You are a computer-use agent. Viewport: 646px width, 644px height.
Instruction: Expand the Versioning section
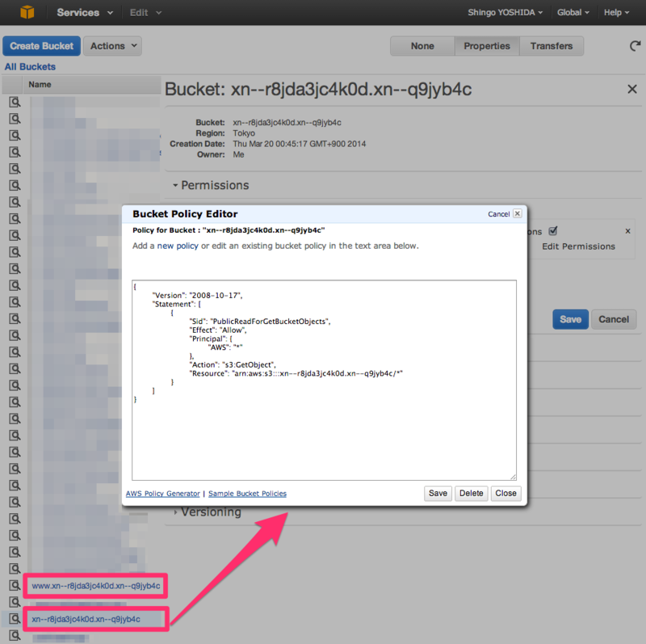[208, 512]
